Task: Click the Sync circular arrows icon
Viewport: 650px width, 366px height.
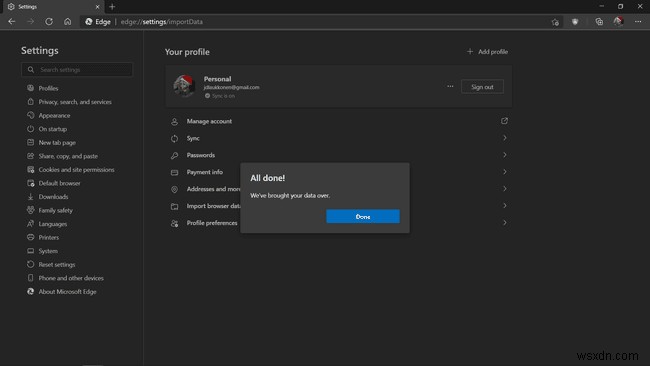Action: (x=175, y=138)
